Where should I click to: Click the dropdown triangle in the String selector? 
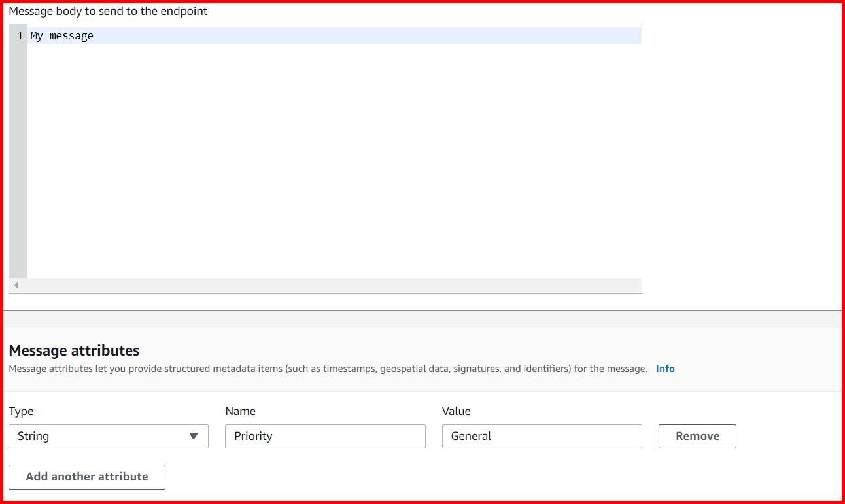pos(194,436)
